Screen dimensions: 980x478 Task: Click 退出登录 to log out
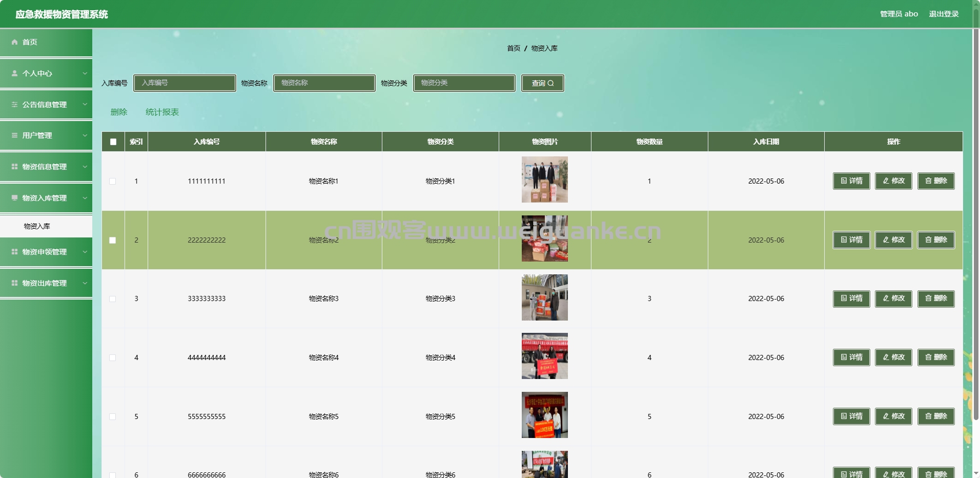pos(944,14)
